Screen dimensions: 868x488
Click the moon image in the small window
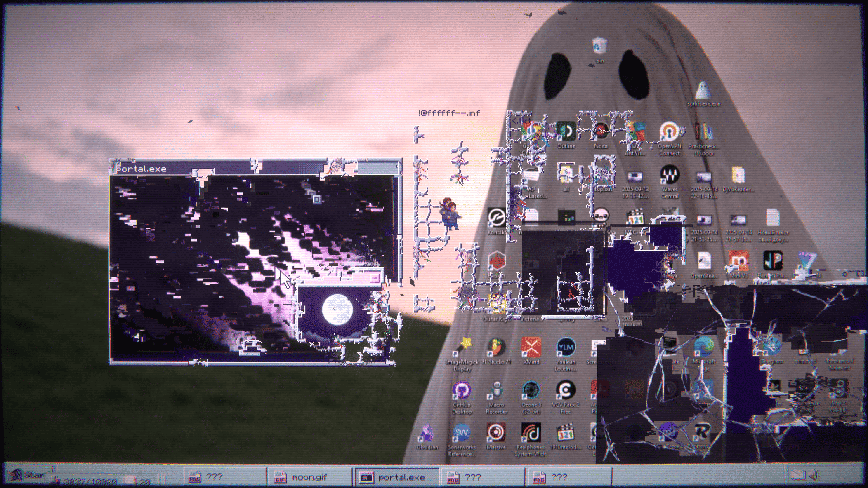coord(337,310)
